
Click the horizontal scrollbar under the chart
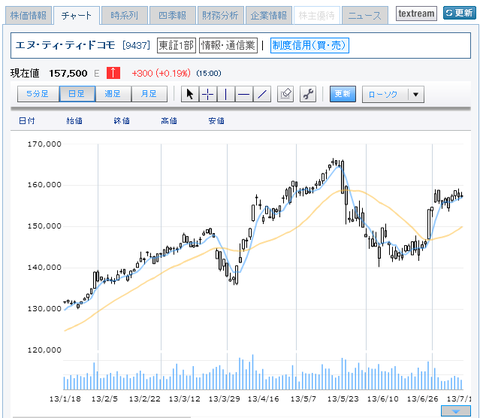click(102, 417)
